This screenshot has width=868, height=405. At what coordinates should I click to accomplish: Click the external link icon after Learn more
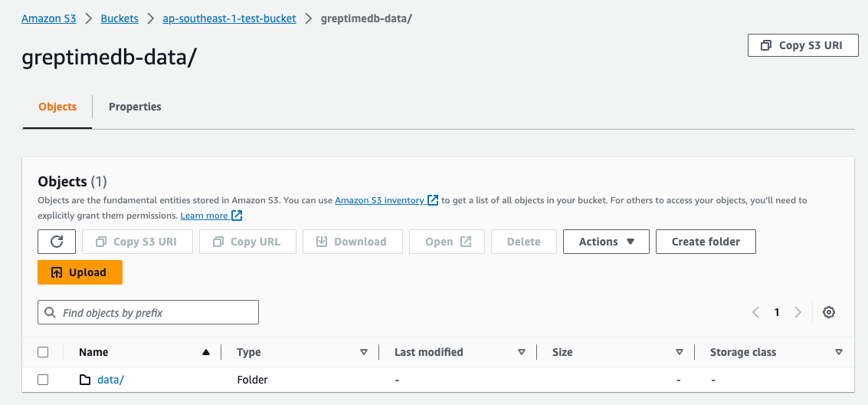coord(237,216)
